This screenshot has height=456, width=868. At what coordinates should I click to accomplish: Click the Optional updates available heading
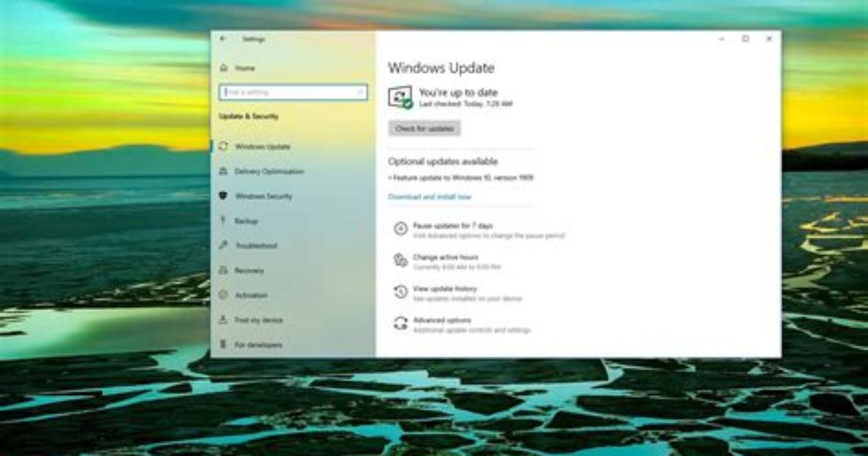pyautogui.click(x=443, y=161)
